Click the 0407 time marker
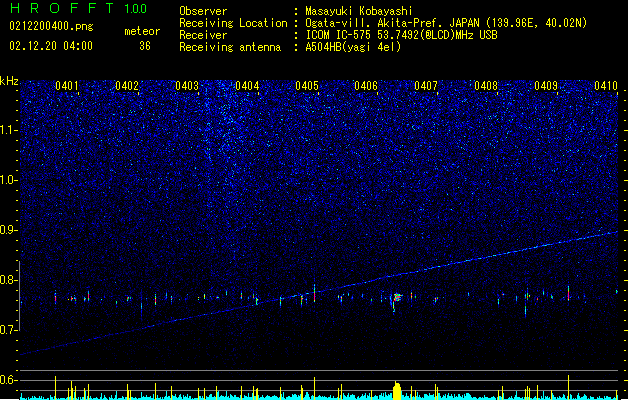The width and height of the screenshot is (629, 400). click(426, 86)
